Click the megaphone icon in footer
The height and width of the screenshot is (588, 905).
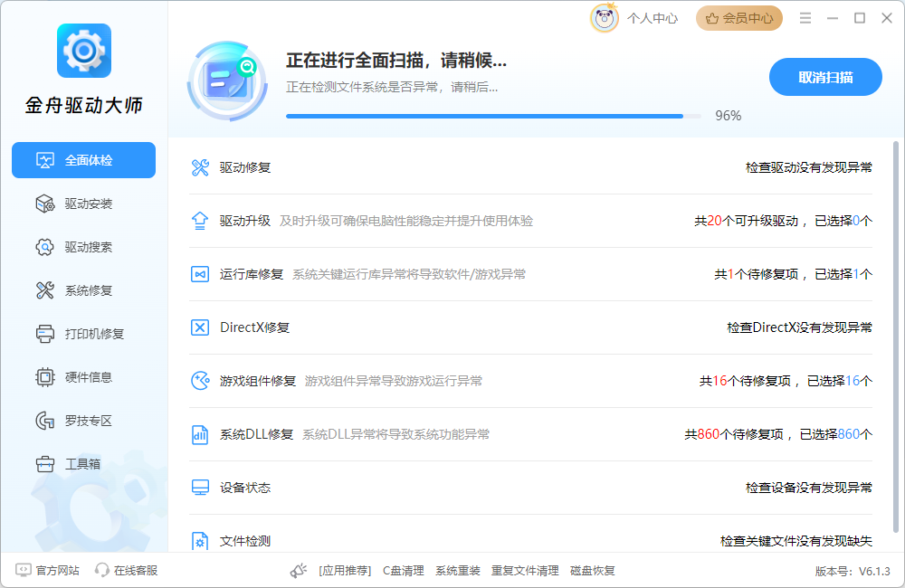(299, 571)
